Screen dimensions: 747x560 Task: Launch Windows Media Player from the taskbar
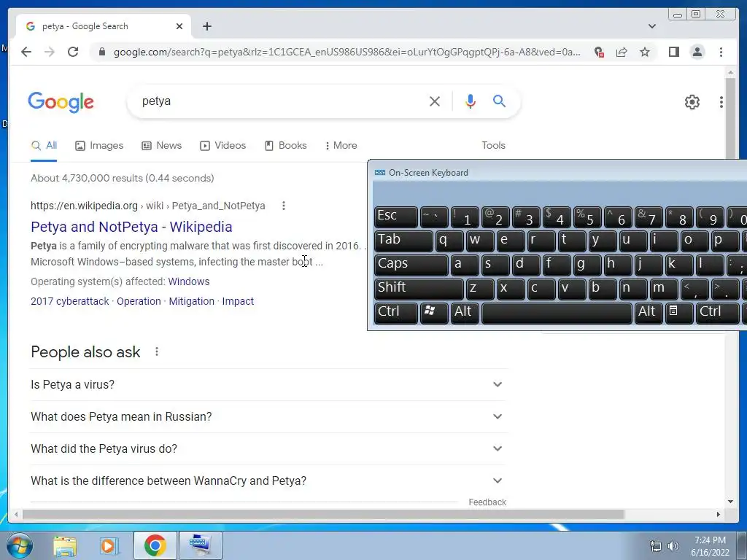pos(109,545)
